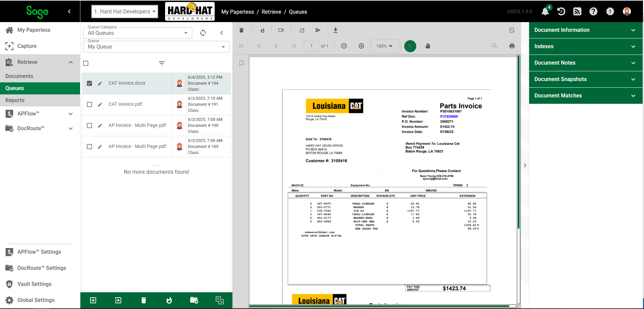Open APFlow Settings
The height and width of the screenshot is (309, 644).
click(x=40, y=252)
